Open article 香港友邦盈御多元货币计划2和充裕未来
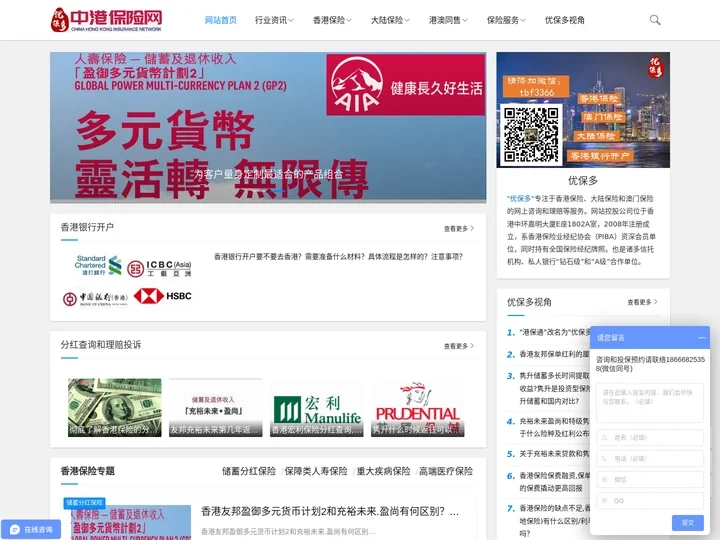This screenshot has width=720, height=540. (330, 512)
